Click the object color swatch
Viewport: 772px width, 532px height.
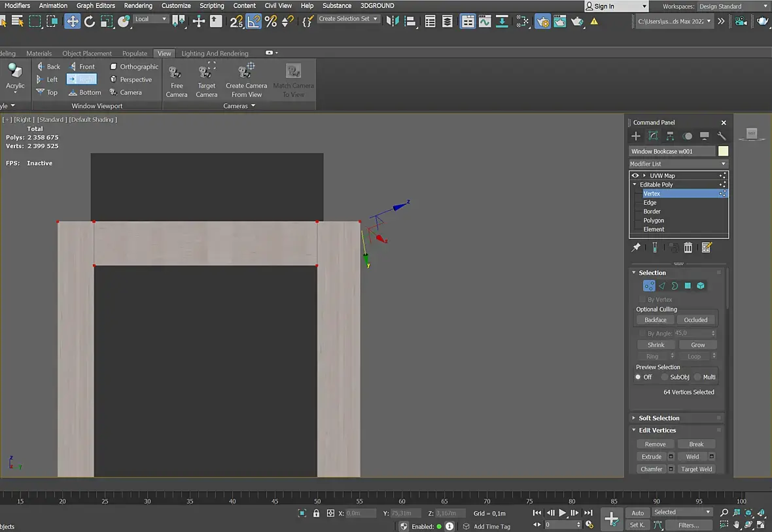[x=723, y=151]
